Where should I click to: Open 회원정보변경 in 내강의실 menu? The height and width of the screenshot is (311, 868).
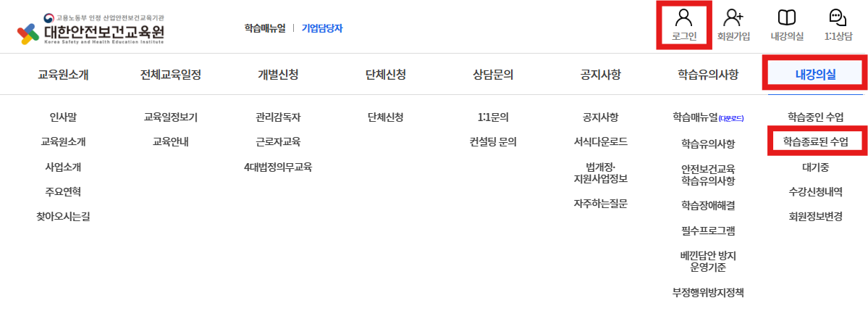pyautogui.click(x=815, y=217)
